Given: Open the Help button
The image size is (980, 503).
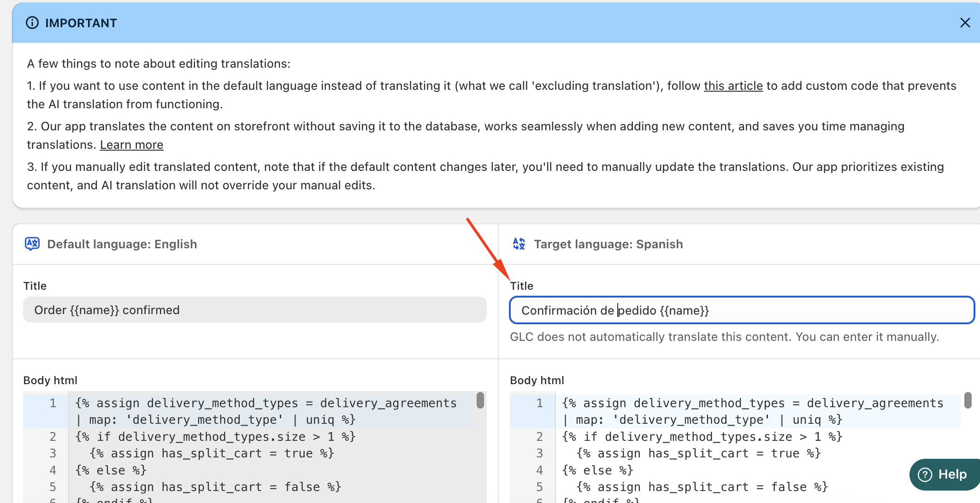Looking at the screenshot, I should point(944,474).
